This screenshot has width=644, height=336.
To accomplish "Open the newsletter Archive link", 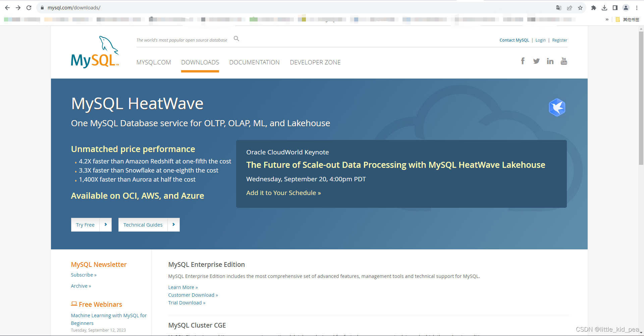I will (x=81, y=286).
